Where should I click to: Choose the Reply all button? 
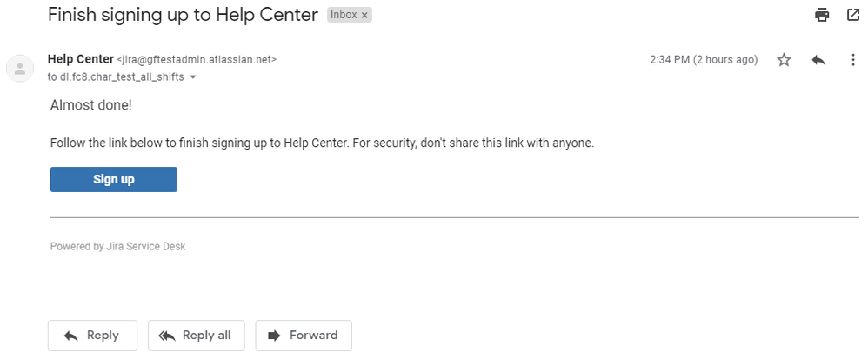pos(196,336)
